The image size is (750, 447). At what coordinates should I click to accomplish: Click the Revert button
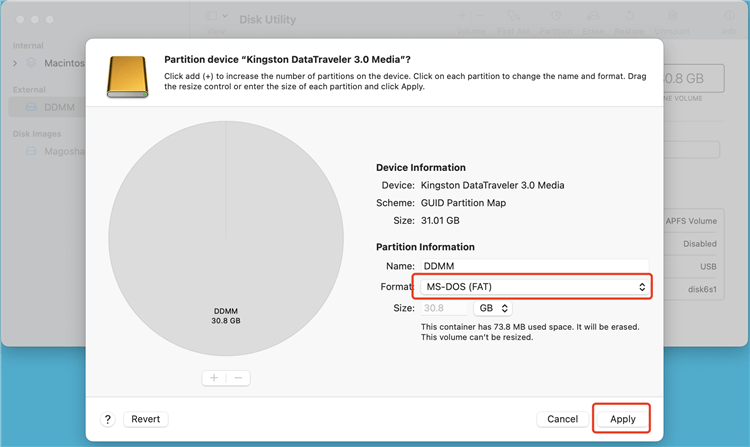click(147, 419)
